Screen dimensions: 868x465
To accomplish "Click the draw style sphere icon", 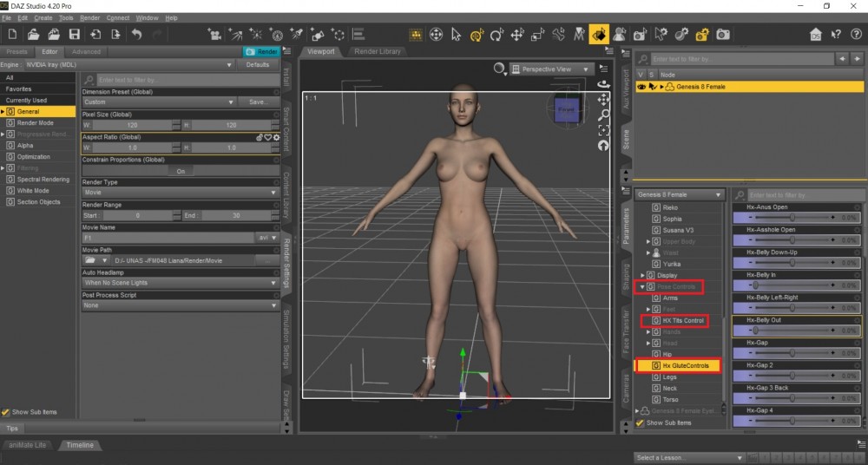I will click(499, 68).
